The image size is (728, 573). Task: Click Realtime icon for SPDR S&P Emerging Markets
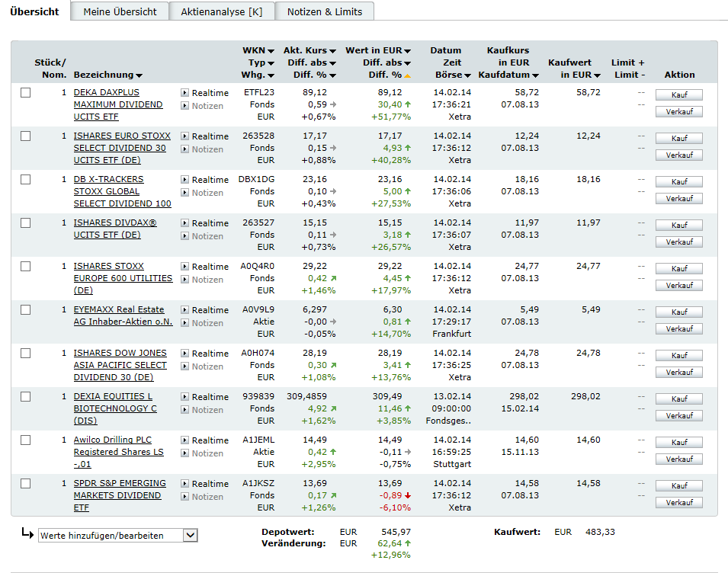tap(184, 484)
